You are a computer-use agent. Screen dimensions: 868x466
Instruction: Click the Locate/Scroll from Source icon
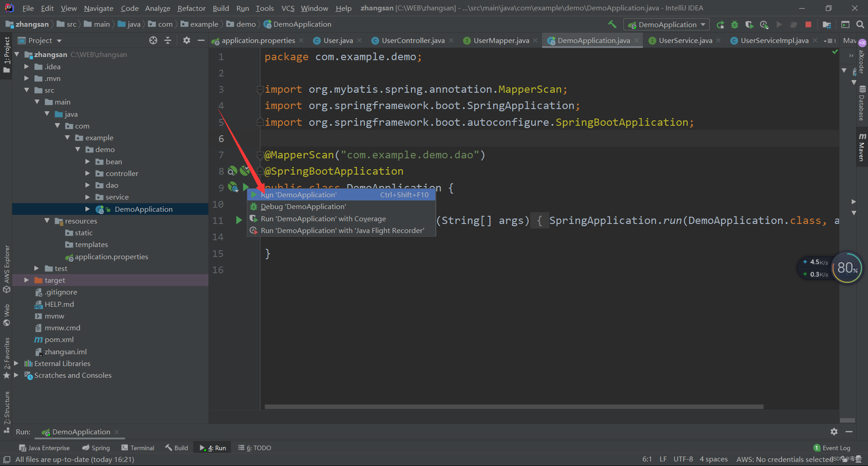click(153, 40)
